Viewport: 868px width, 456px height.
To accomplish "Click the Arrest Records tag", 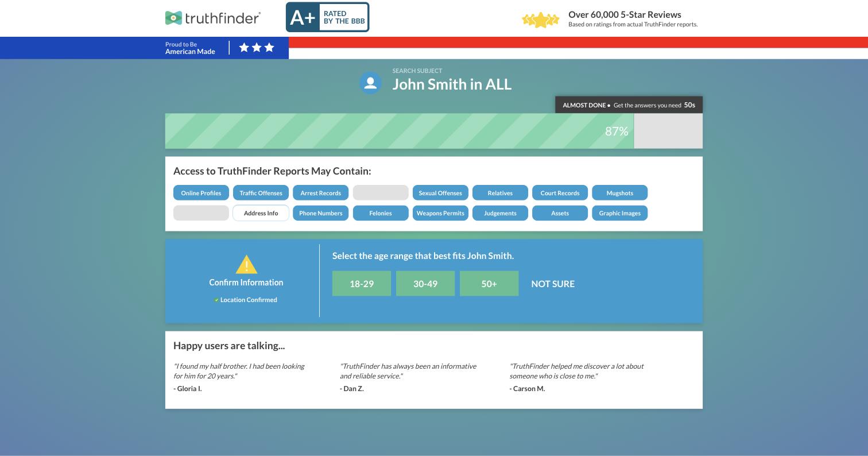I will [320, 193].
